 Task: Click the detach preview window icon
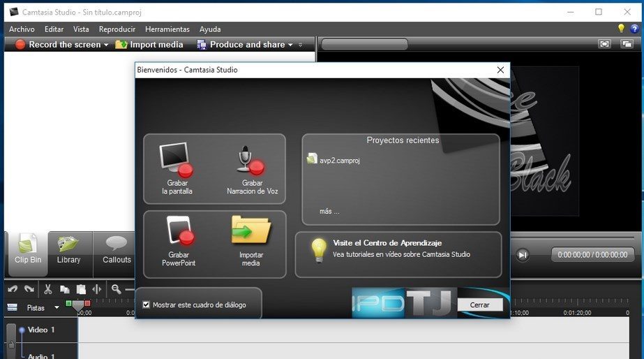(627, 44)
